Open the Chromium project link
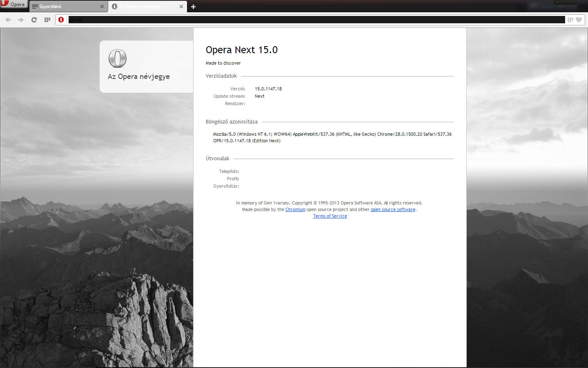 coord(295,209)
